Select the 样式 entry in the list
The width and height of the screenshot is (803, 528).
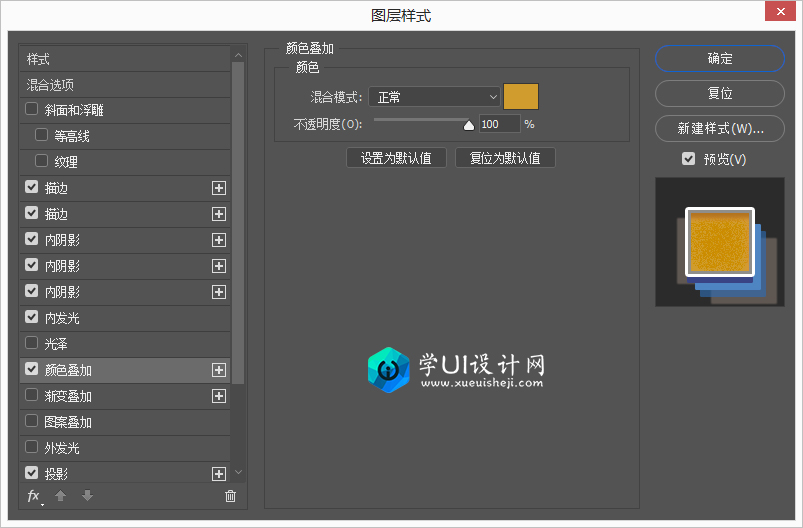(125, 59)
